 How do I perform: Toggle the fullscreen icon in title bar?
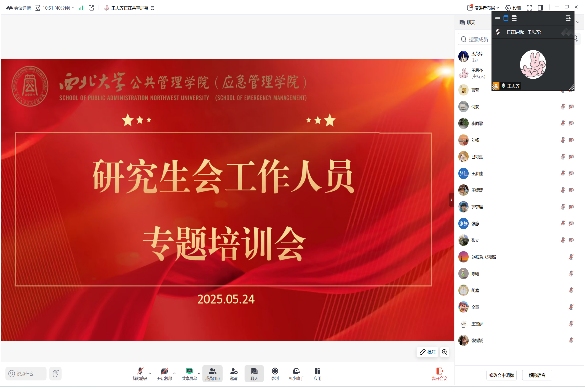coord(529,7)
